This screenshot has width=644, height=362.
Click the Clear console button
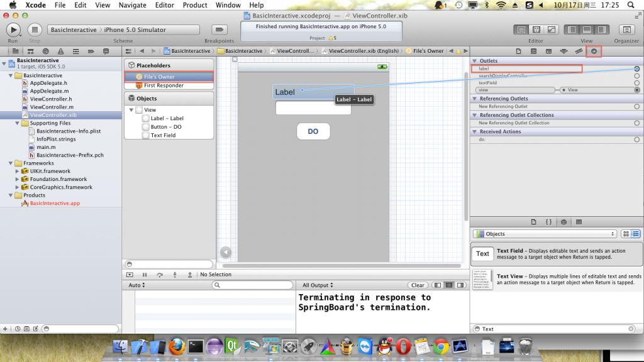point(418,285)
